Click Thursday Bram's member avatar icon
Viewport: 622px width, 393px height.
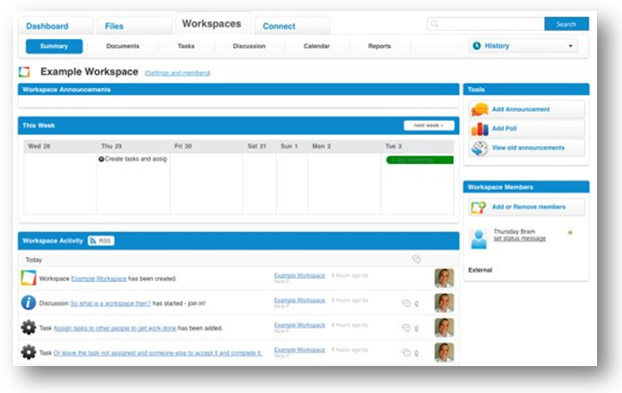pyautogui.click(x=479, y=239)
